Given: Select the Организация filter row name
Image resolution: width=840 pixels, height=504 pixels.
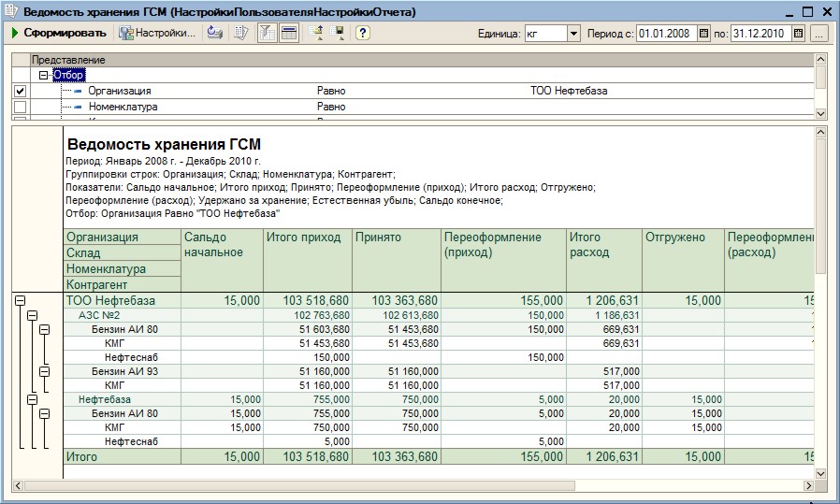Looking at the screenshot, I should coord(120,91).
